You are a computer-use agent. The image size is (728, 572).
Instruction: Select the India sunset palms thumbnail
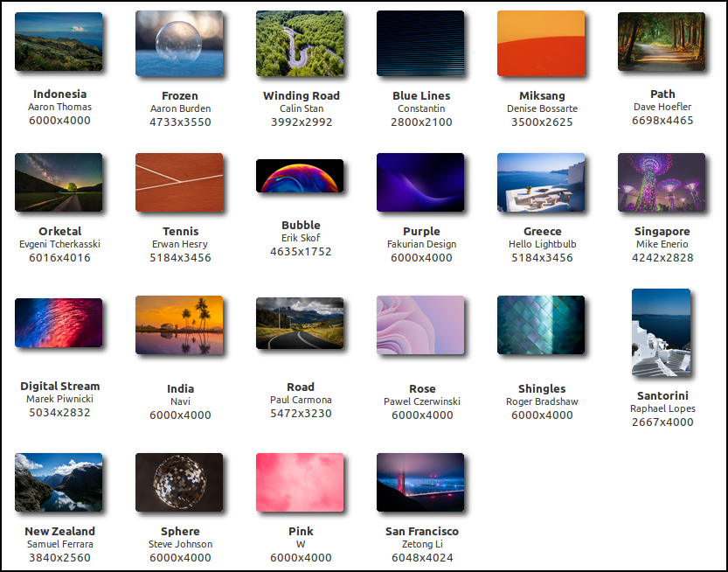point(179,324)
